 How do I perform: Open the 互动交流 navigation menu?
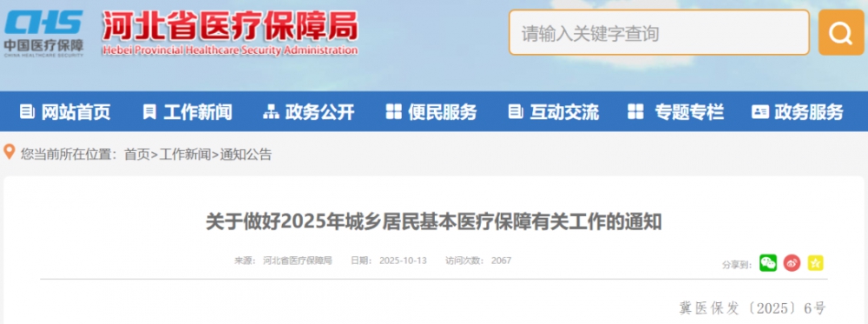pos(554,112)
